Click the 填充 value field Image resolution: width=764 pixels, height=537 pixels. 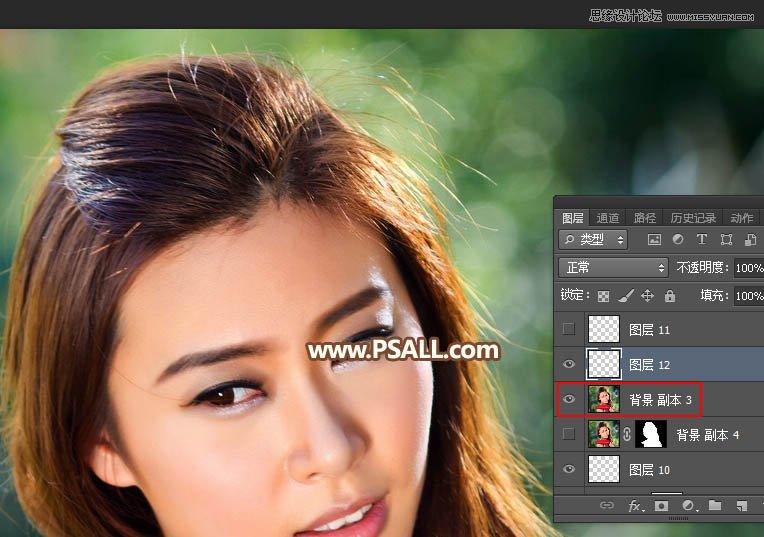point(749,296)
